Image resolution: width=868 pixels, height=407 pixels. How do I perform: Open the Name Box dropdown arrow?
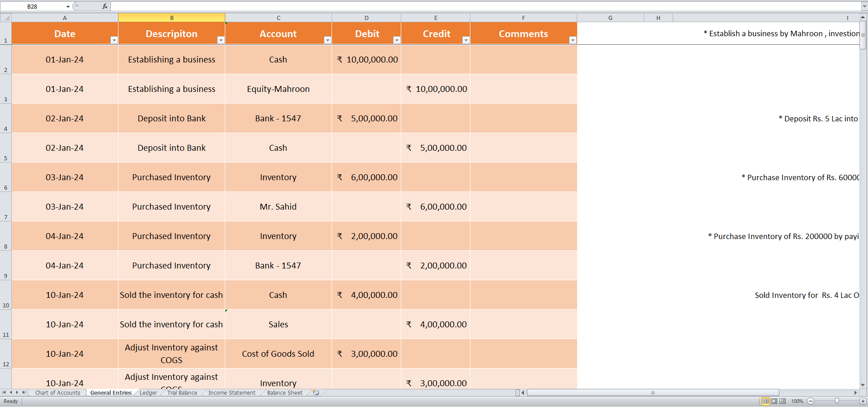[x=68, y=7]
